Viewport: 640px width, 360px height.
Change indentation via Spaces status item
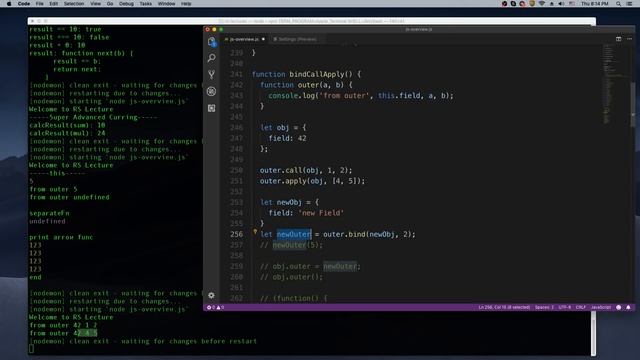(544, 307)
